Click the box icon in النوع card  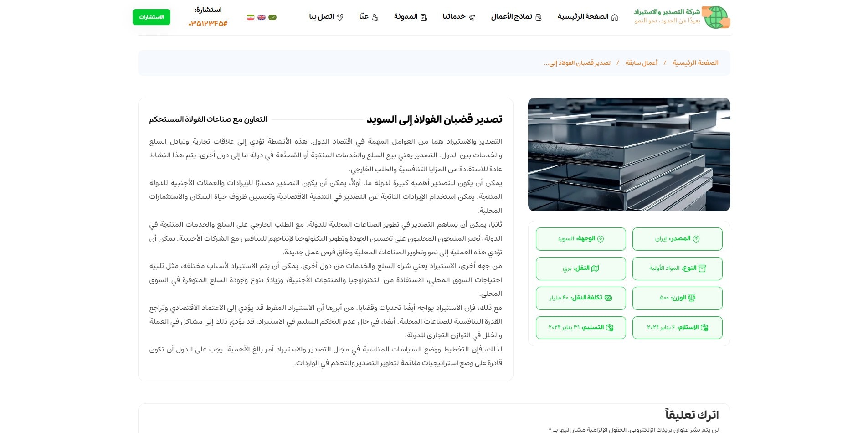click(x=703, y=268)
